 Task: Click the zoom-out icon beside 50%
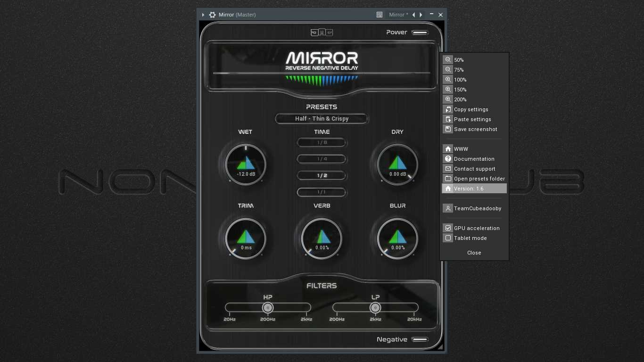pyautogui.click(x=448, y=60)
